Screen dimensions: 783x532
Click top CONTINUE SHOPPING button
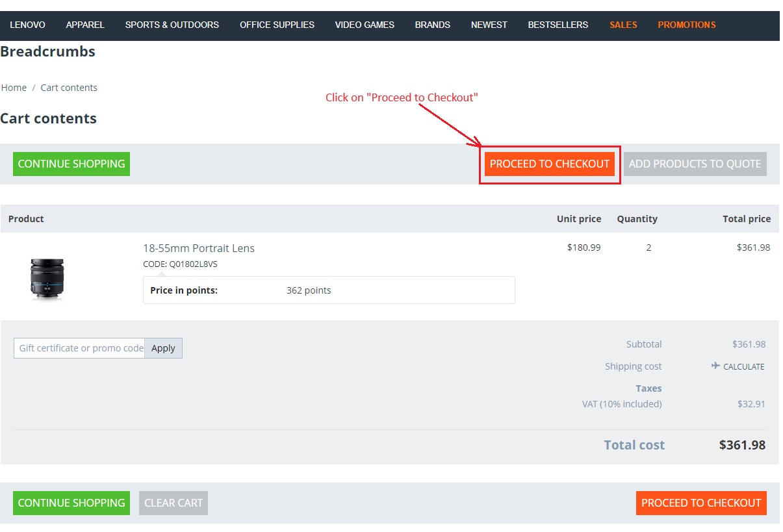71,164
